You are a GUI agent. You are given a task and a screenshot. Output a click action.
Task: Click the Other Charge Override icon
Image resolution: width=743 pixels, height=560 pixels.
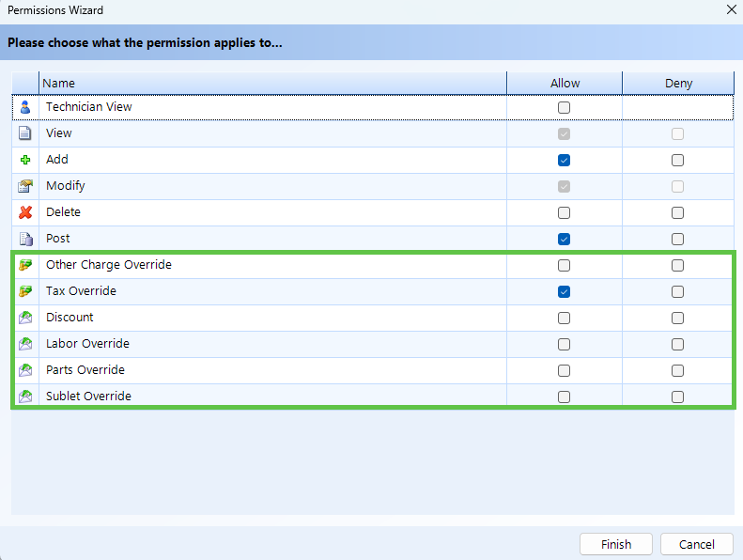[25, 265]
